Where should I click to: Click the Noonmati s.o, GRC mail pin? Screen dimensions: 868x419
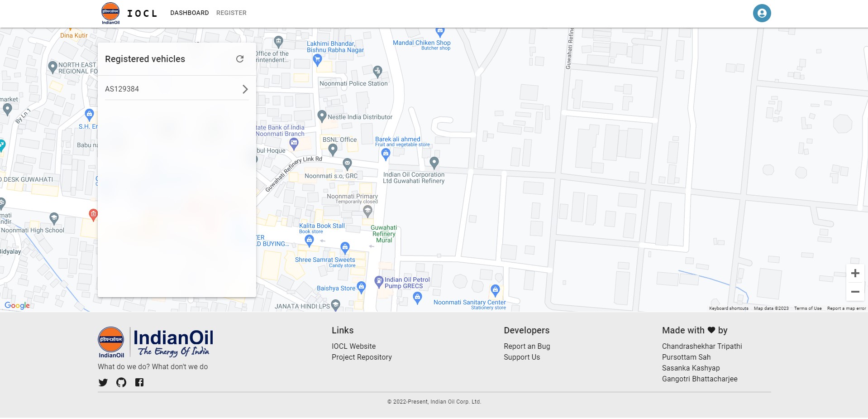tap(347, 164)
